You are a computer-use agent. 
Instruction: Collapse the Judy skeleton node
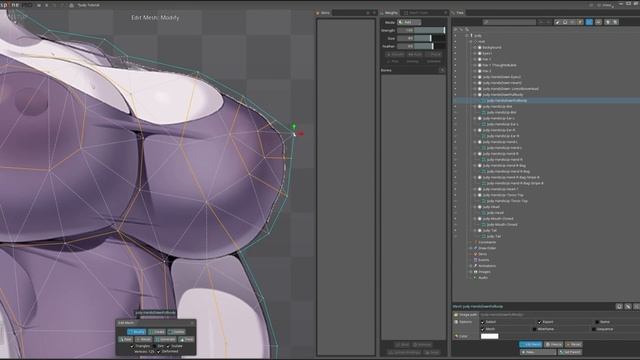click(467, 36)
